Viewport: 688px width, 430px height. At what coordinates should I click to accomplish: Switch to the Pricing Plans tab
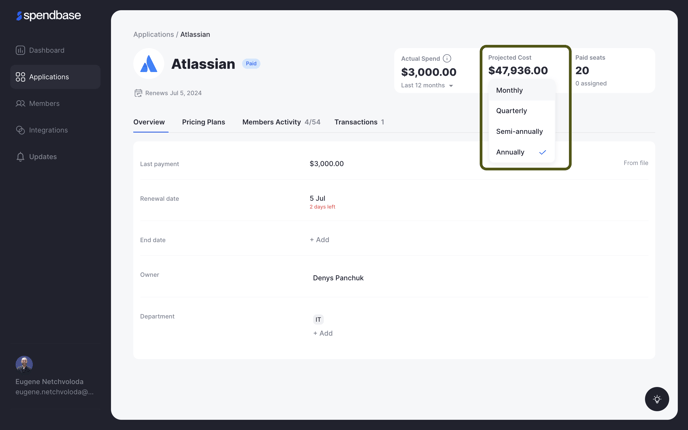(204, 122)
